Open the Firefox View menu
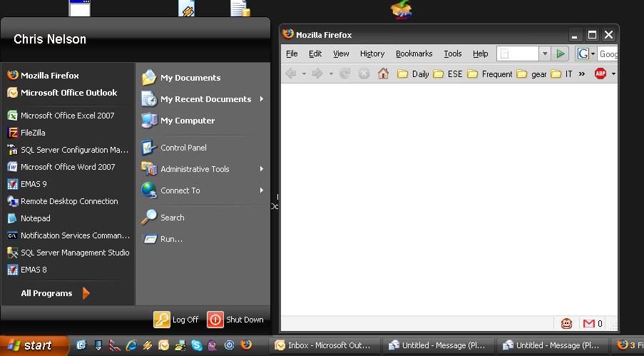Image resolution: width=644 pixels, height=356 pixels. pos(341,54)
